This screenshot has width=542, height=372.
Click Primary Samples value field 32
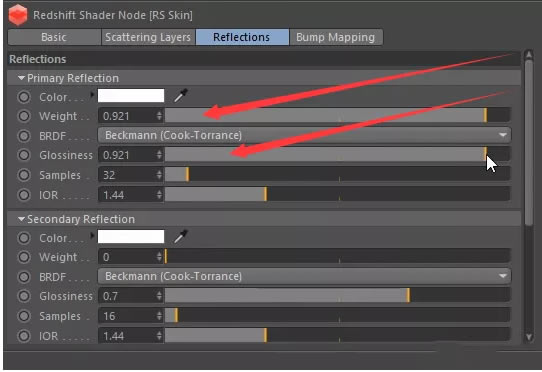(x=127, y=175)
